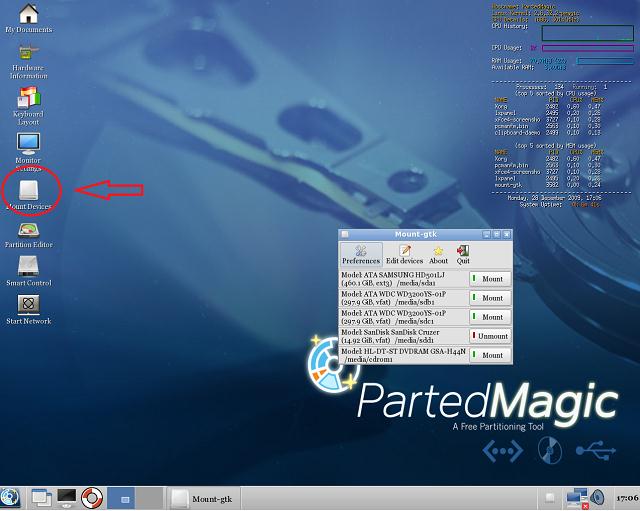The width and height of the screenshot is (640, 511).
Task: Mount the SAMSUNG HD501LJ sda1 drive
Action: [x=490, y=279]
